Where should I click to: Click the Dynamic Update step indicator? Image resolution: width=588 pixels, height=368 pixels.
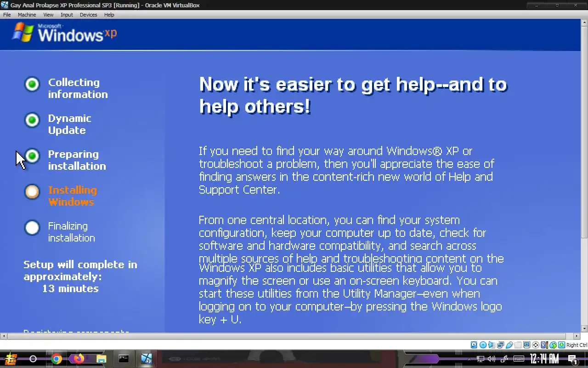(x=32, y=120)
